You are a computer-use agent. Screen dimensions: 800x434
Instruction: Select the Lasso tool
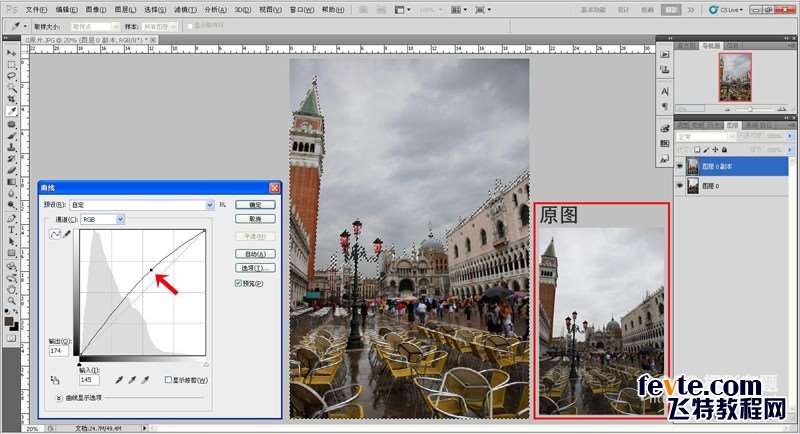(11, 76)
